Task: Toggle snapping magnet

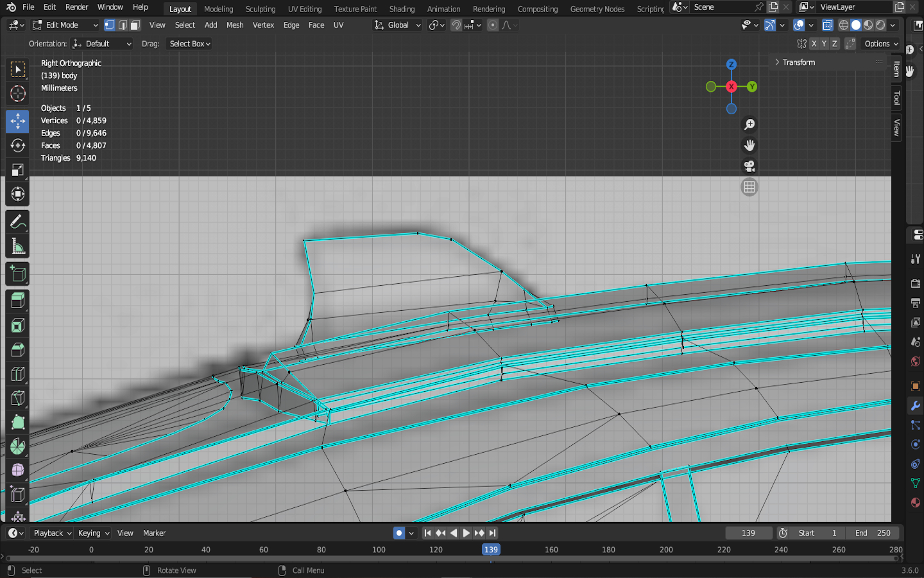Action: pyautogui.click(x=456, y=25)
